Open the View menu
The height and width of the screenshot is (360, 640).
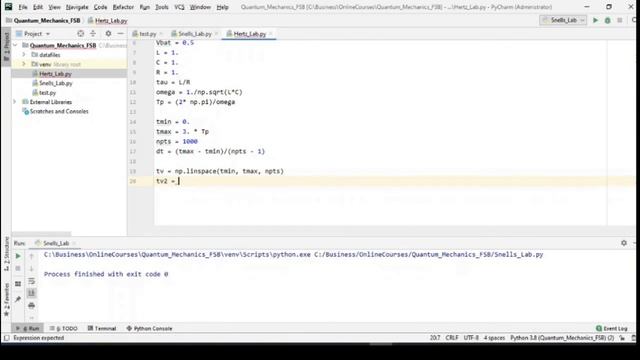(54, 7)
